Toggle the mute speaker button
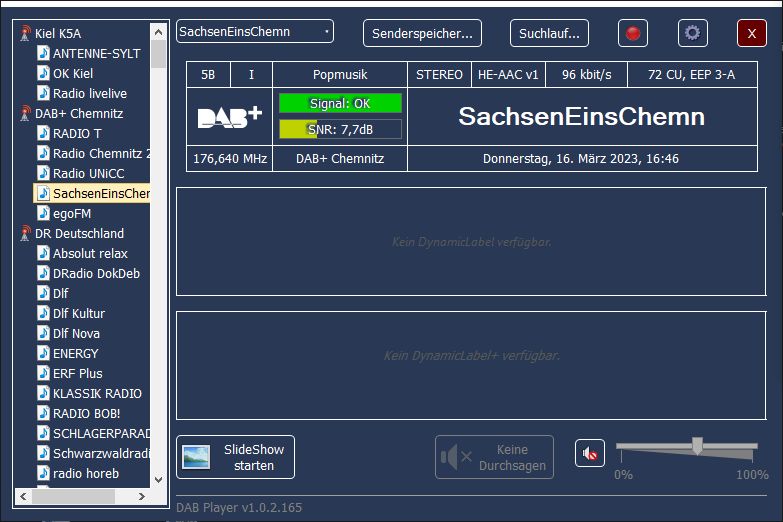This screenshot has height=522, width=783. (590, 454)
